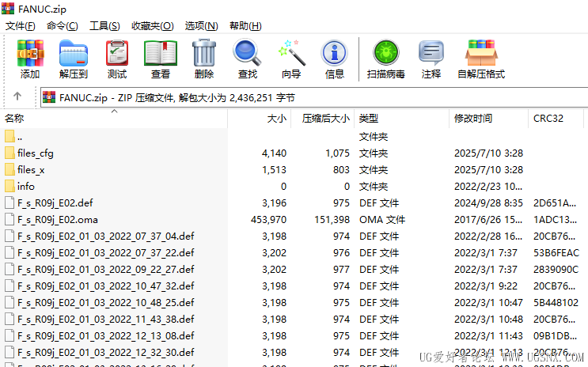
Task: Click the packed size value 151,398
Action: click(x=332, y=220)
